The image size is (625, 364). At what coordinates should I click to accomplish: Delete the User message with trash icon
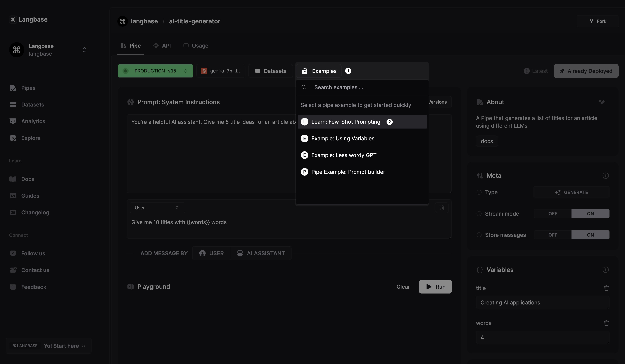[442, 208]
